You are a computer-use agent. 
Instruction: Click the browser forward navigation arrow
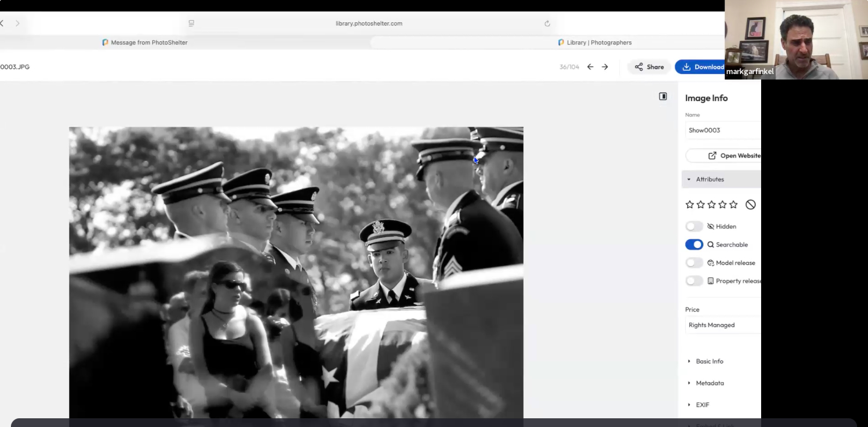[x=17, y=23]
